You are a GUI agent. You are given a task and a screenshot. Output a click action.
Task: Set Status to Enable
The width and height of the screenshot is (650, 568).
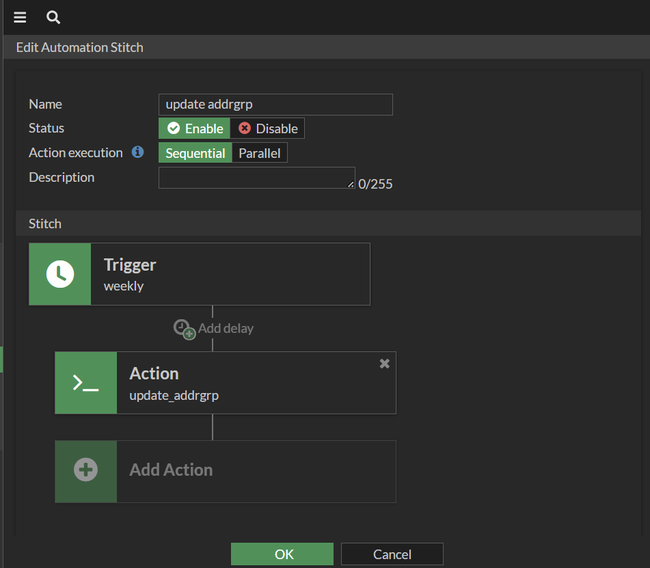pos(195,128)
